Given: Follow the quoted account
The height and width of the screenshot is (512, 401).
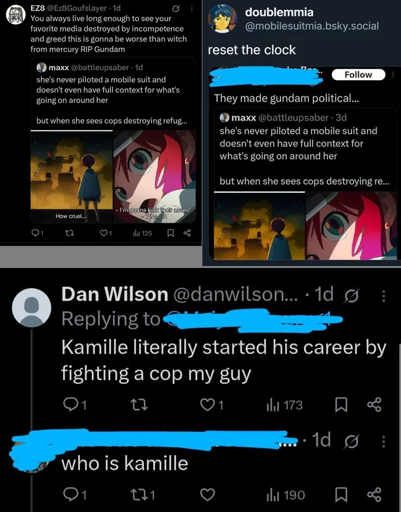Looking at the screenshot, I should [358, 75].
